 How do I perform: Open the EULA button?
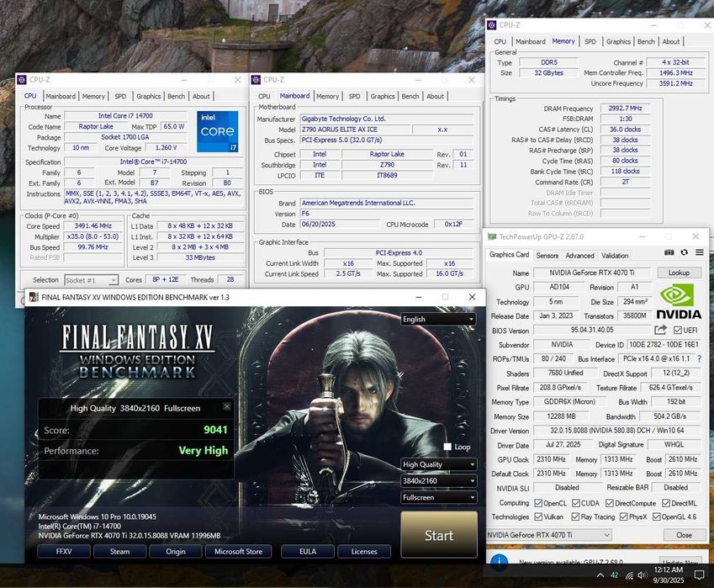(308, 551)
